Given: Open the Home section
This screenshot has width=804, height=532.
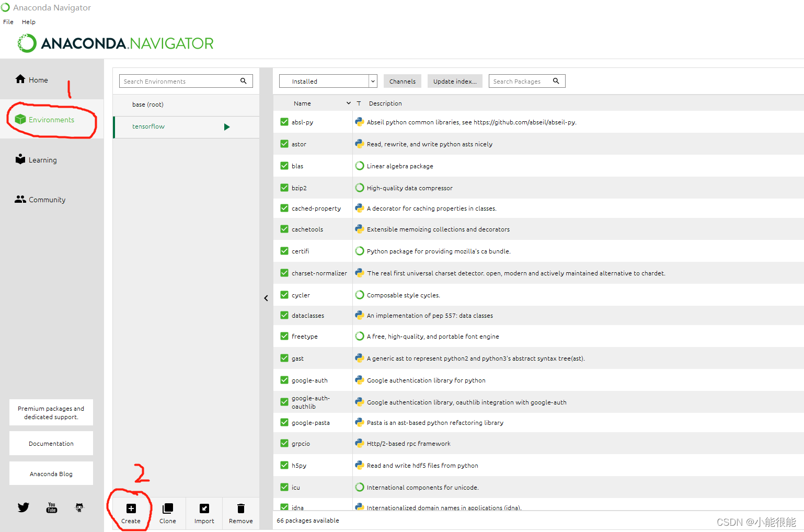Looking at the screenshot, I should [31, 79].
